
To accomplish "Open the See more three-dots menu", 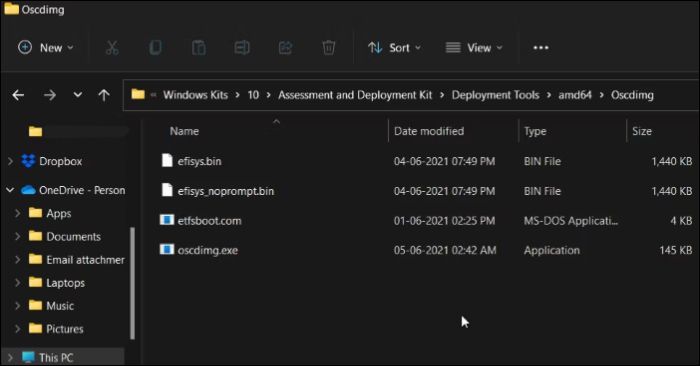I will (x=541, y=48).
